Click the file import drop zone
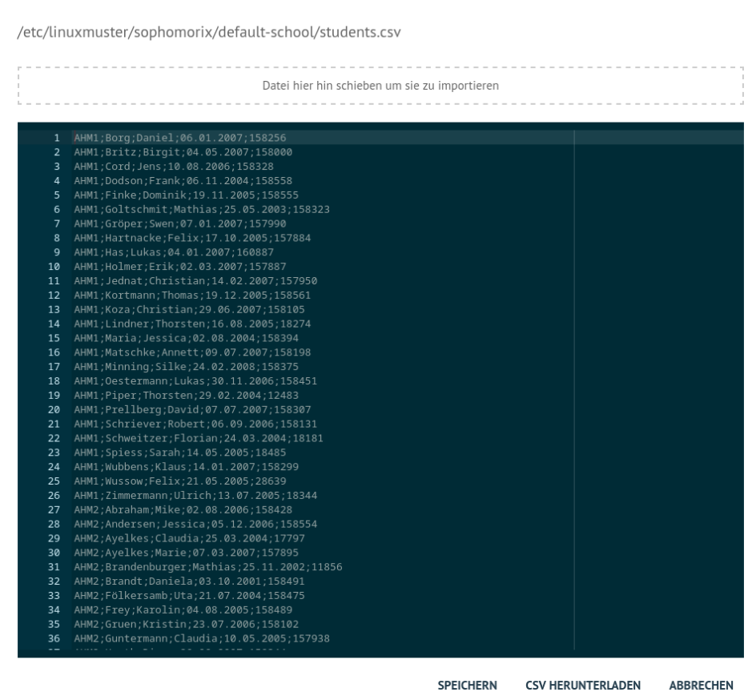 coord(380,86)
